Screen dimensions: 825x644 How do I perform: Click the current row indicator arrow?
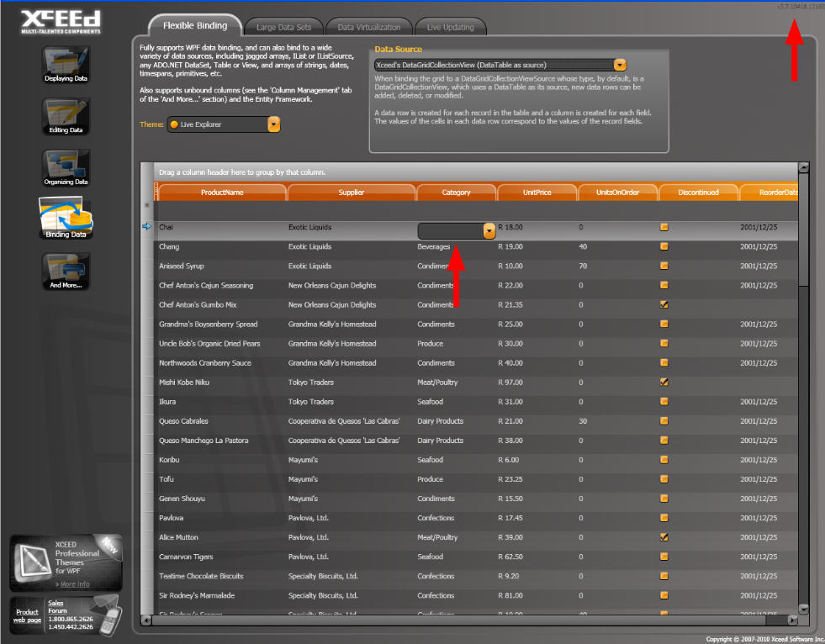[x=146, y=227]
